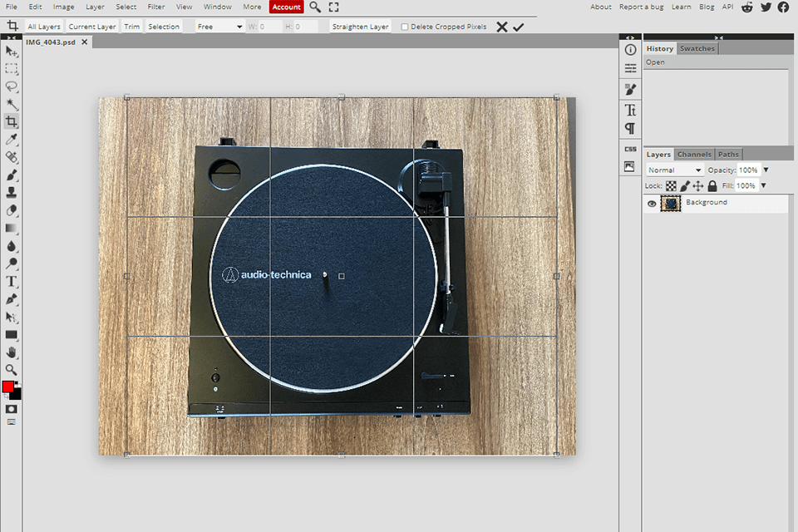
Task: Cancel the crop with the X icon
Action: coord(501,27)
